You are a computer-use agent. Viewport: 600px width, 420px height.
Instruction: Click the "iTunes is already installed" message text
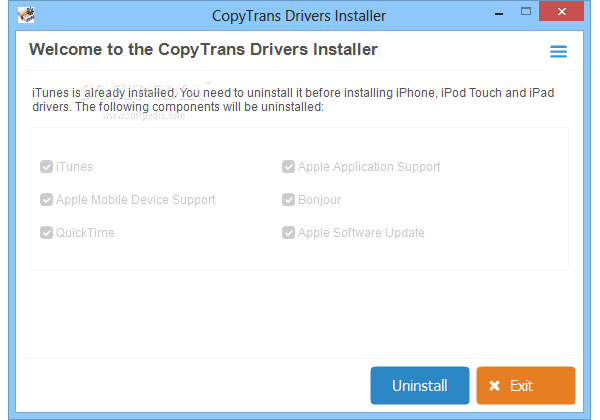click(293, 99)
